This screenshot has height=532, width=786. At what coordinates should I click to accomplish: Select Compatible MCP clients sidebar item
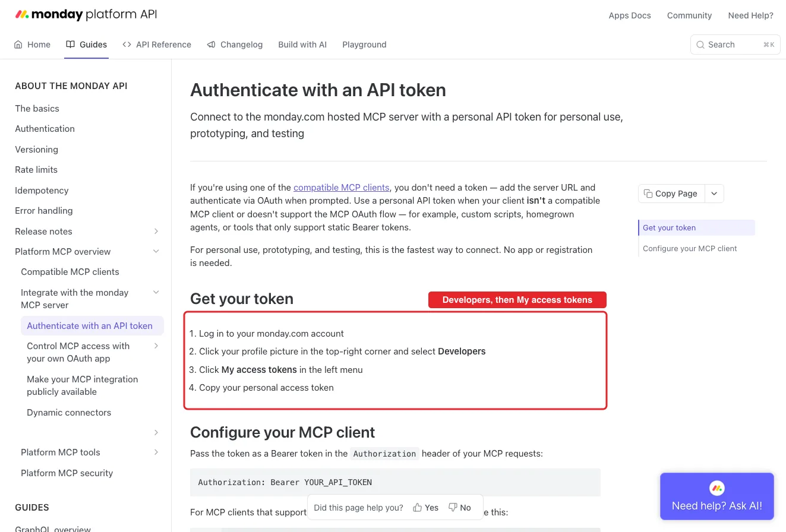pyautogui.click(x=70, y=271)
